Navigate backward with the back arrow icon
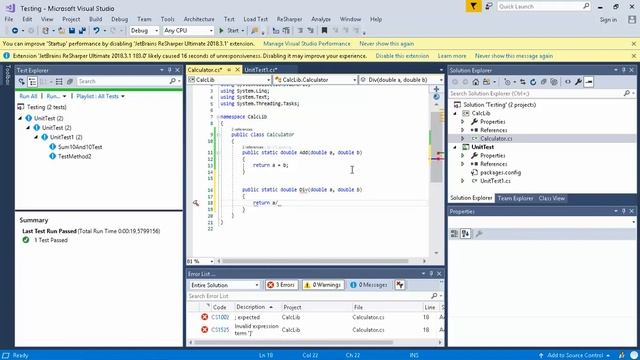 pyautogui.click(x=15, y=31)
